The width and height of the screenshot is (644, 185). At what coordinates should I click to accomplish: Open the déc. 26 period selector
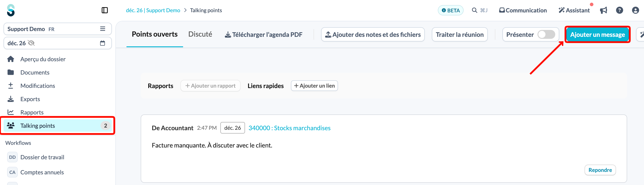point(57,43)
